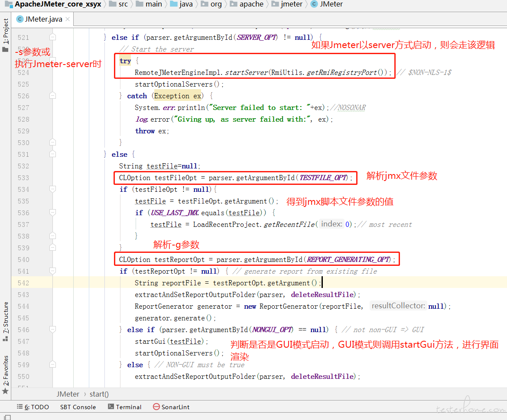Click JMeter class in bottom breadcrumb
The height and width of the screenshot is (420, 507).
pyautogui.click(x=68, y=394)
